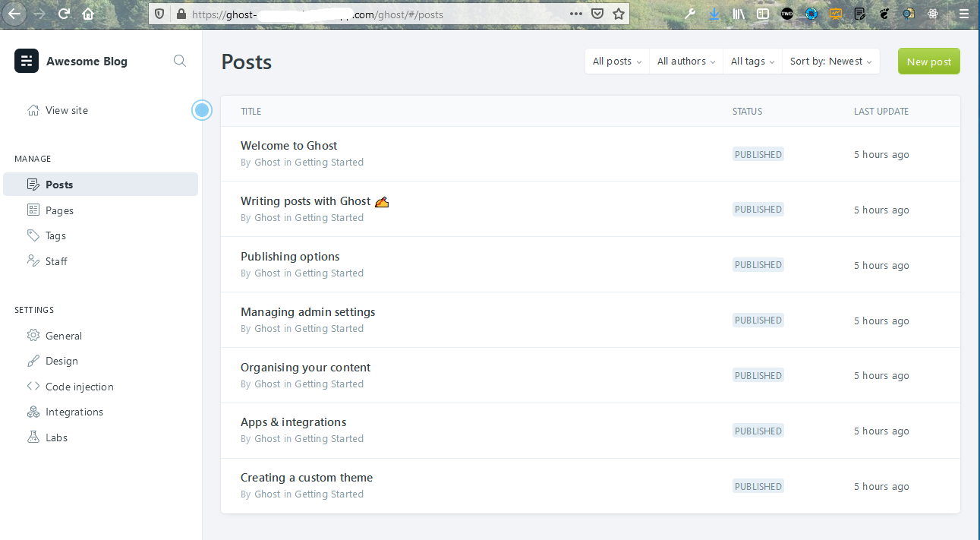Go back with the browser back arrow

14,14
